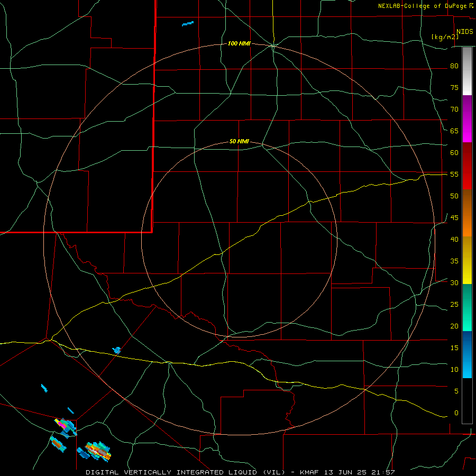
Task: Click the 5 value on the VIL scale
Action: click(x=456, y=391)
